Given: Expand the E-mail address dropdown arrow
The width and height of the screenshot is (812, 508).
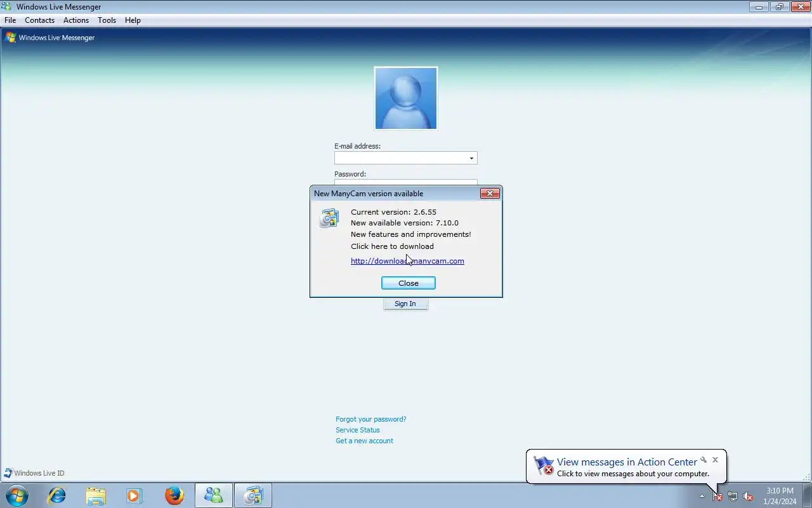Looking at the screenshot, I should tap(471, 158).
